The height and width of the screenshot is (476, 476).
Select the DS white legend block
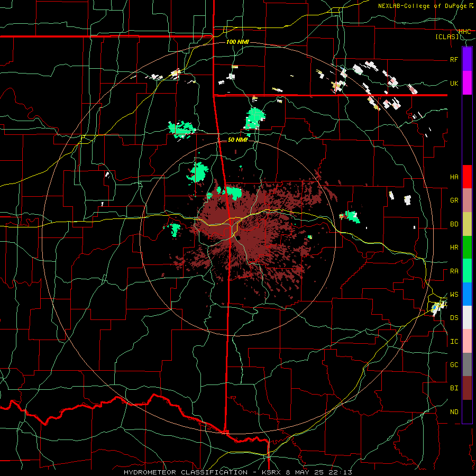point(467,317)
